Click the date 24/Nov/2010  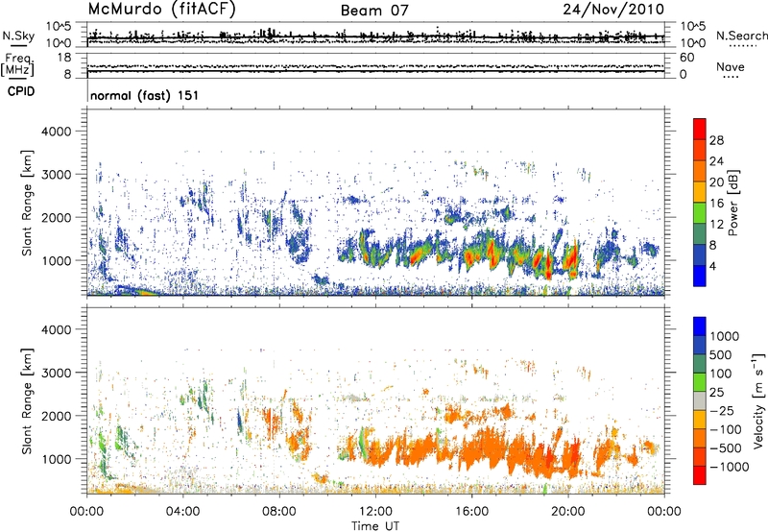point(613,10)
